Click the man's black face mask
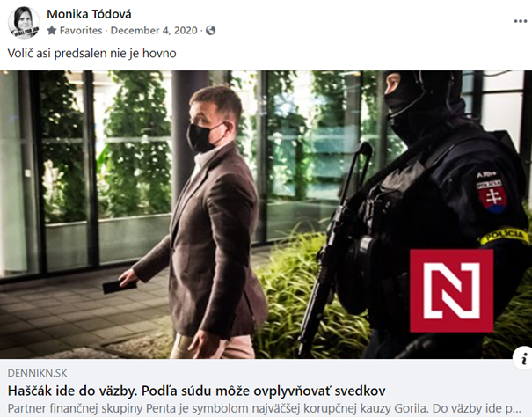 204,137
